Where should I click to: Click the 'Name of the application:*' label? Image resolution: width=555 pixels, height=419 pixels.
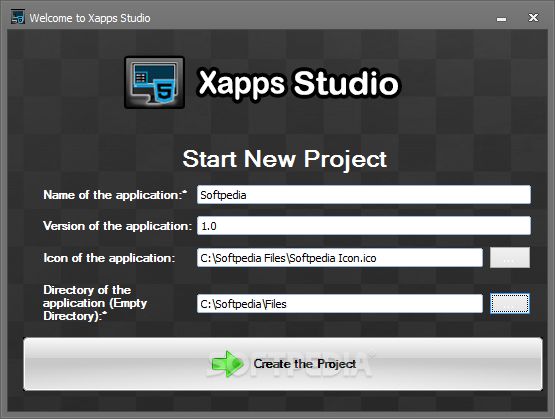click(x=115, y=195)
